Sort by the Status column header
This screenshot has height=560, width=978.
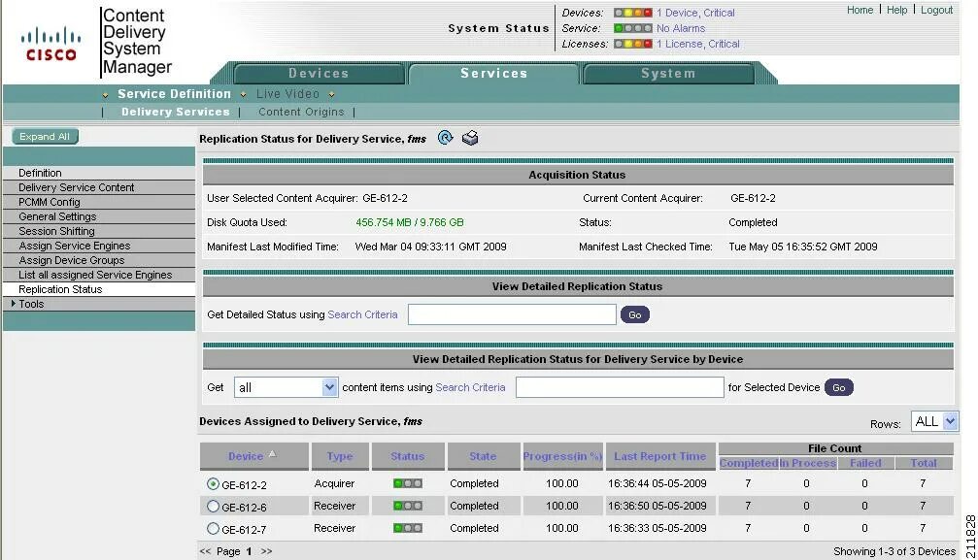pos(407,456)
